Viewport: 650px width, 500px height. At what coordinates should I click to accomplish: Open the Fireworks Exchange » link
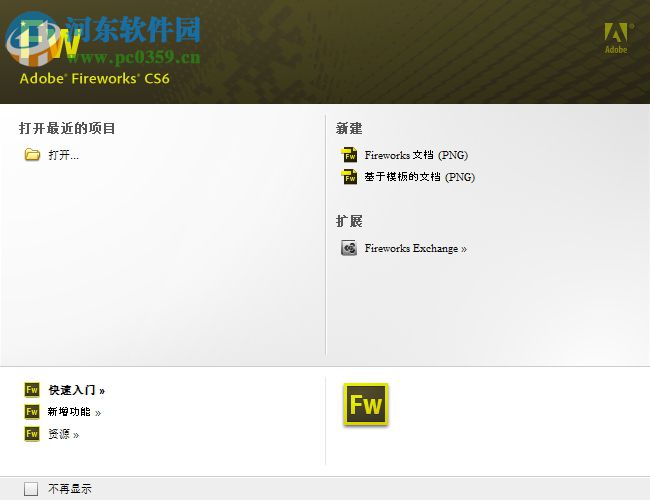coord(416,248)
